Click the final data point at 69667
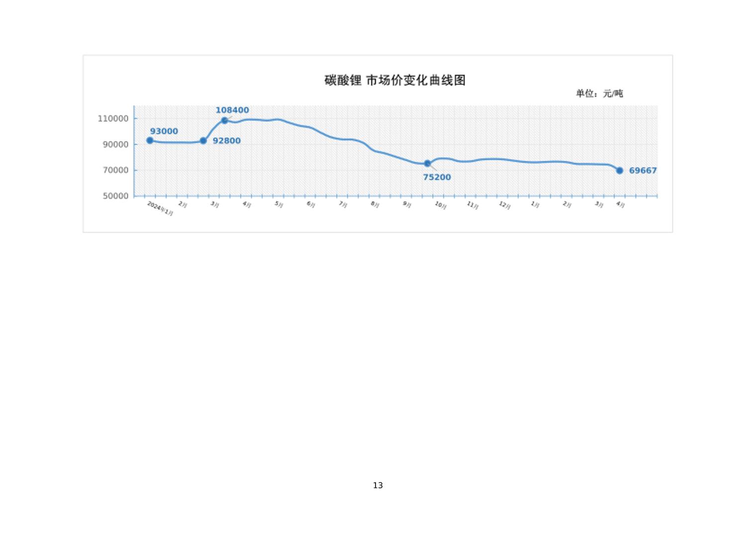756x534 pixels. click(x=619, y=171)
